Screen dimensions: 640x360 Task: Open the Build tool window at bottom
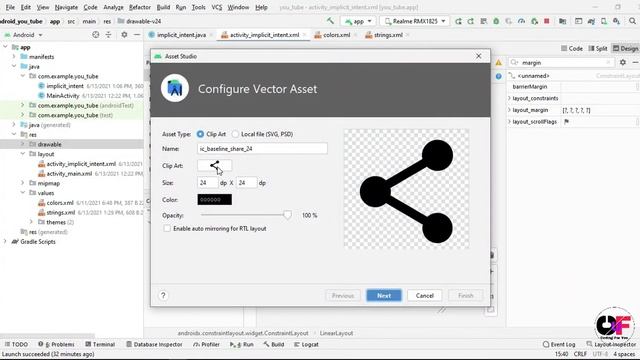[274, 344]
